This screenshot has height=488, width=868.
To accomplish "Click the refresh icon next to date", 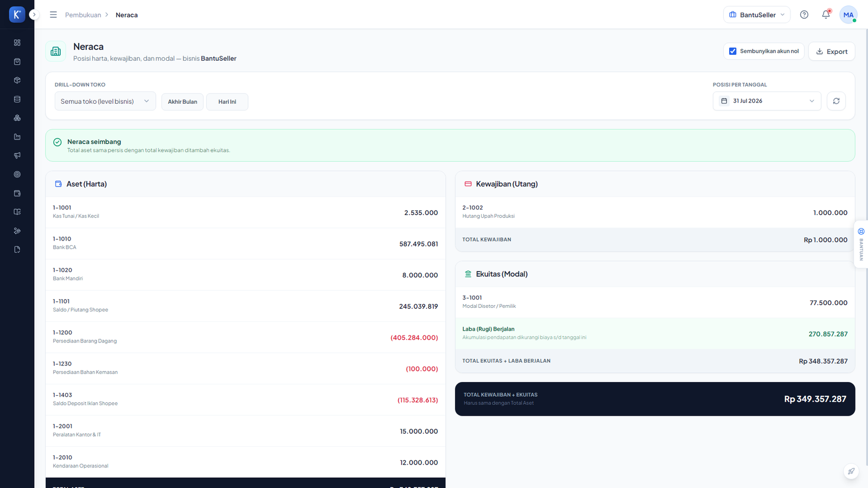I will pyautogui.click(x=836, y=101).
